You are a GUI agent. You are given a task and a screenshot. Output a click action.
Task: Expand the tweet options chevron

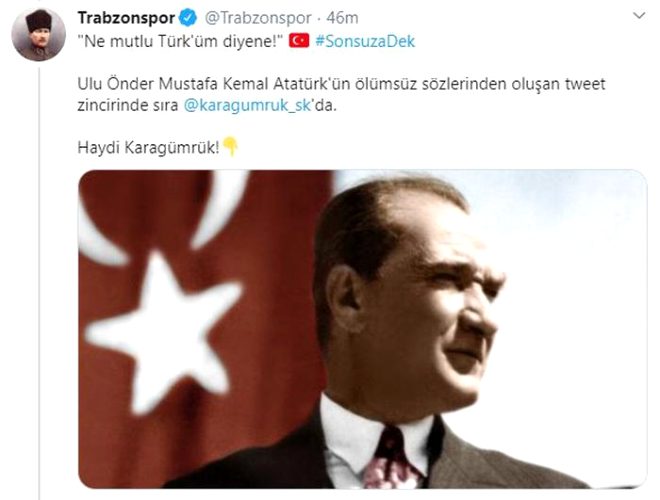point(639,16)
